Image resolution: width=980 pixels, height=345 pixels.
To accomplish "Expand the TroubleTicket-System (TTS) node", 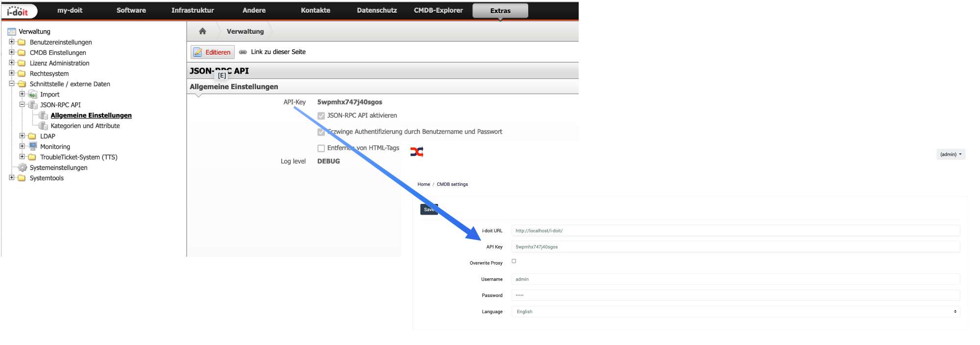I will (x=22, y=157).
